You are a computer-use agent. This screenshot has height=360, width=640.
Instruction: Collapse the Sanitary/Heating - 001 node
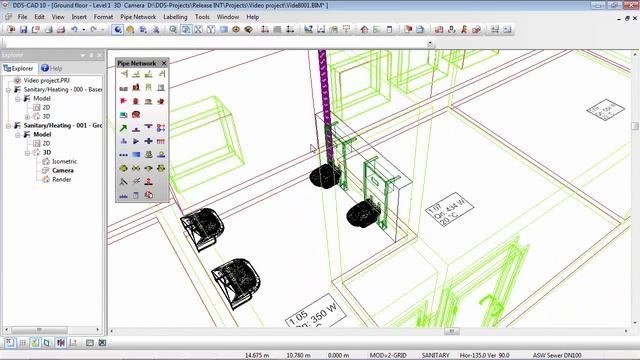tap(8, 126)
